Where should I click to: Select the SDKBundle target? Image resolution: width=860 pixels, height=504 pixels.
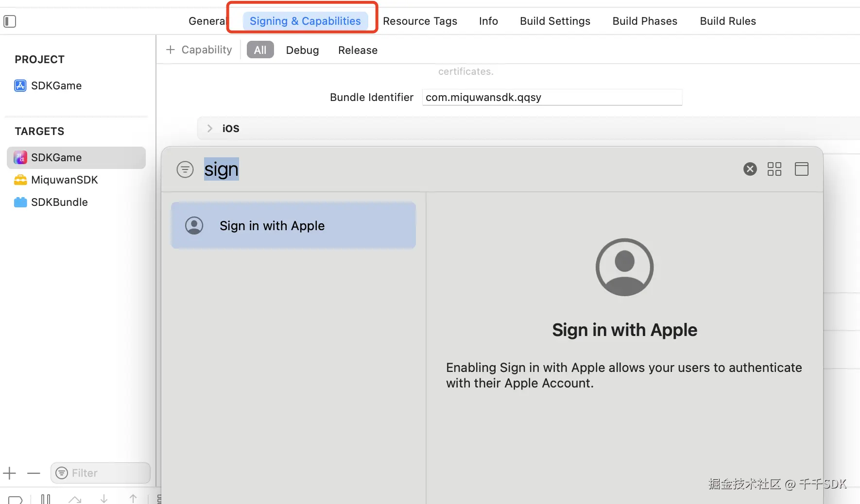click(x=59, y=202)
